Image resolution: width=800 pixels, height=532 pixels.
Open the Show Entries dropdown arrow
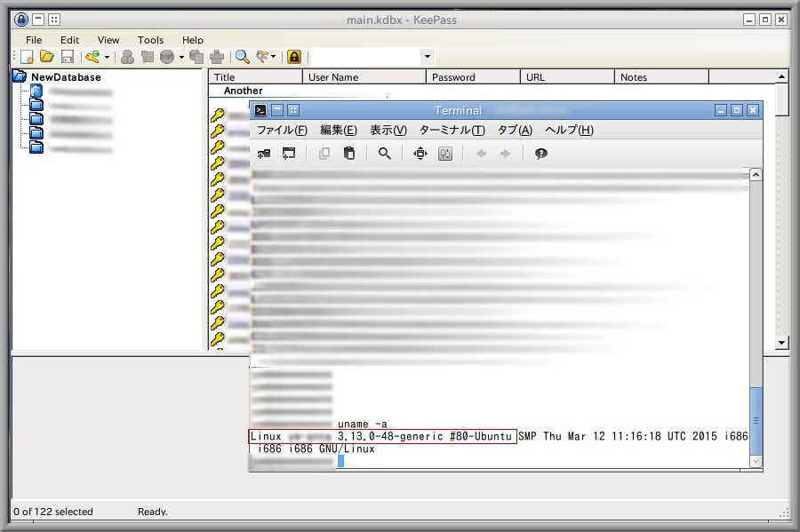pos(274,57)
